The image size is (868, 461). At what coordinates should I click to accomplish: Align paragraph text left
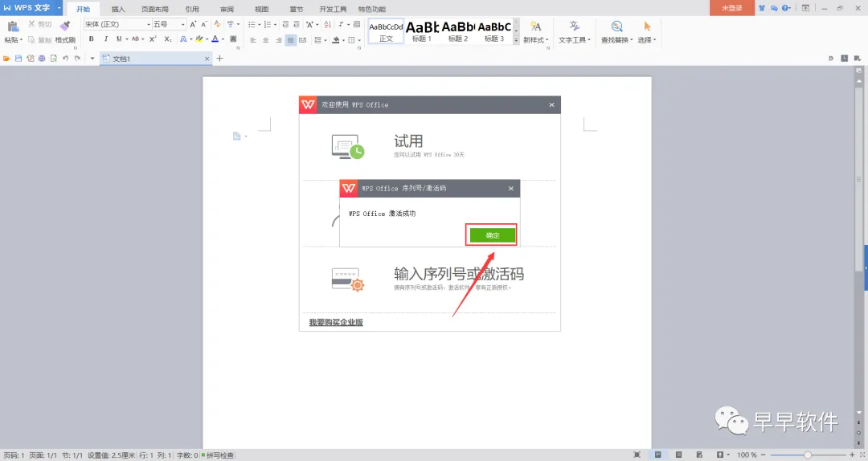[253, 40]
